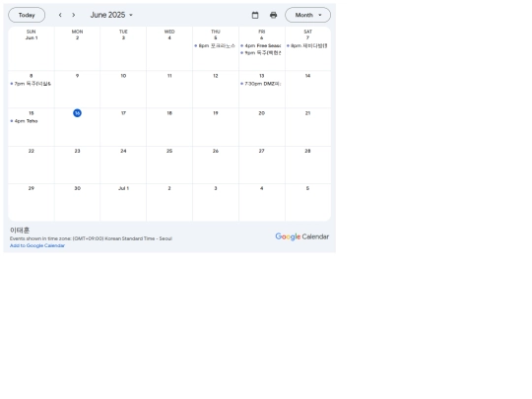The height and width of the screenshot is (399, 532).
Task: Select date 20 in the calendar
Action: point(262,113)
